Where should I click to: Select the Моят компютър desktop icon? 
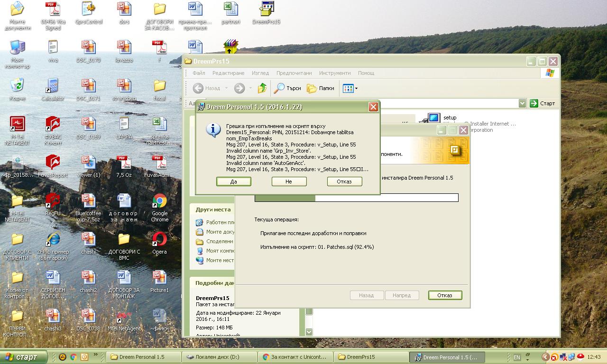17,54
